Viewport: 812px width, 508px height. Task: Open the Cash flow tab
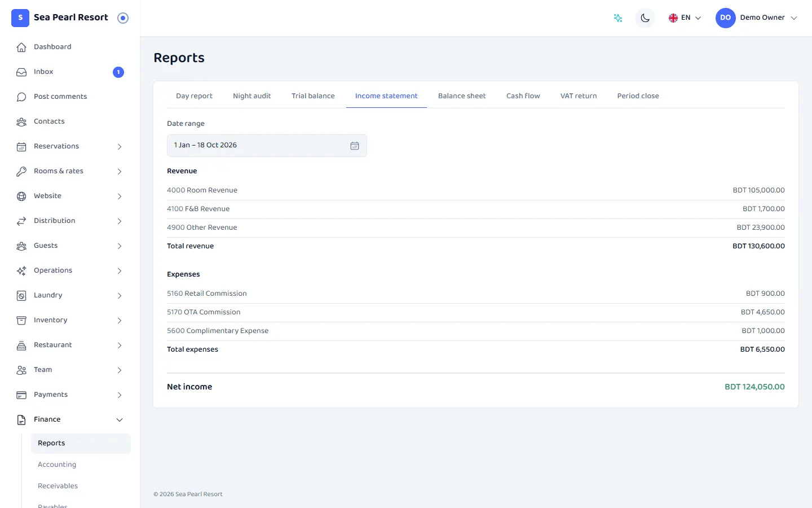coord(523,96)
